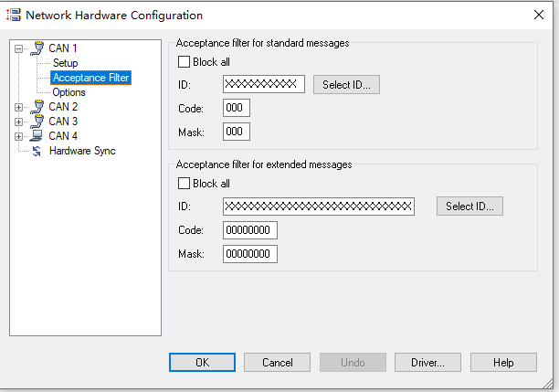Screen dimensions: 559x392
Task: Collapse the CAN 1 tree node
Action: (x=19, y=48)
